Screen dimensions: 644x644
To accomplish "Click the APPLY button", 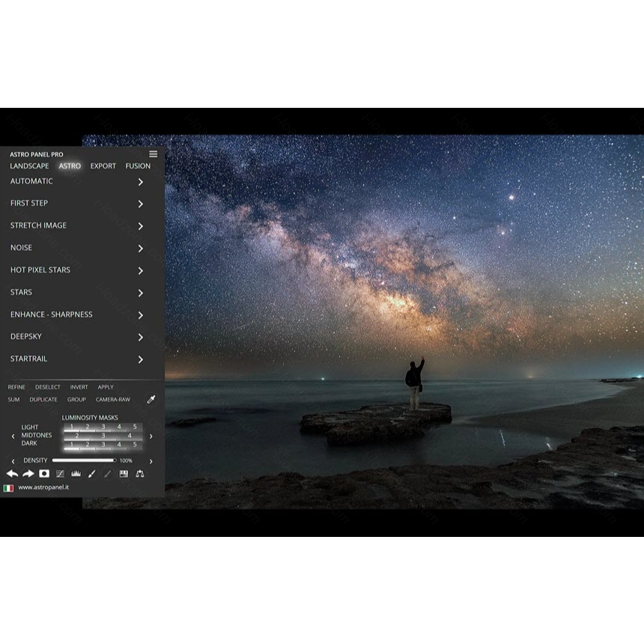I will click(x=106, y=387).
